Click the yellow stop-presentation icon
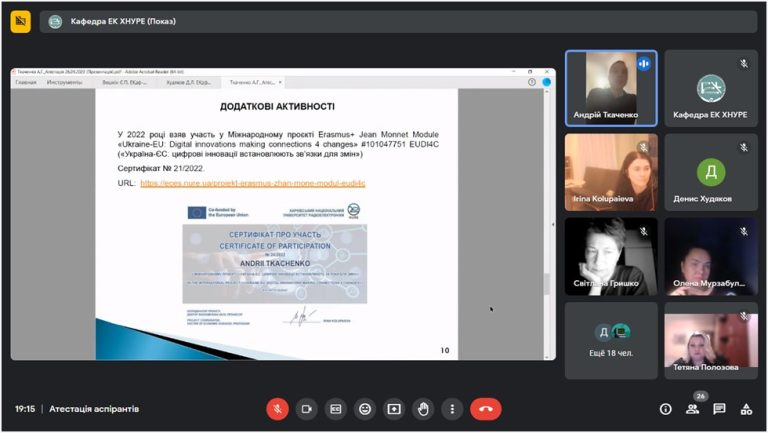The image size is (768, 433). click(x=20, y=21)
